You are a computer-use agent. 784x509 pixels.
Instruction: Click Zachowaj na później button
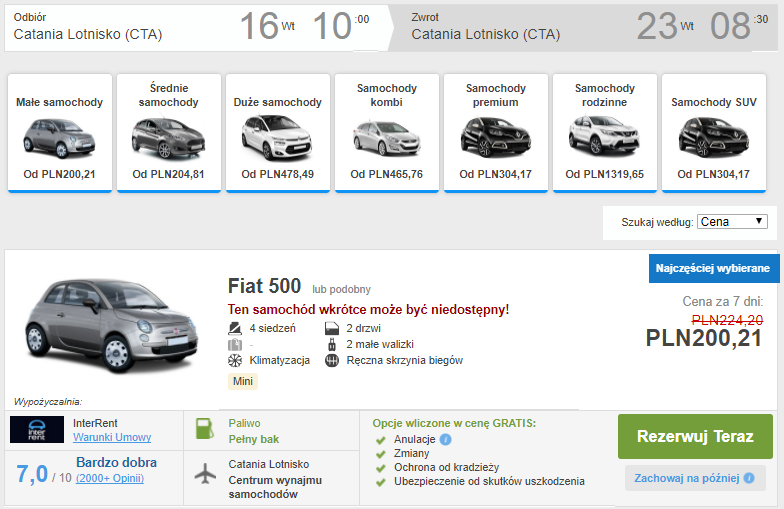695,478
